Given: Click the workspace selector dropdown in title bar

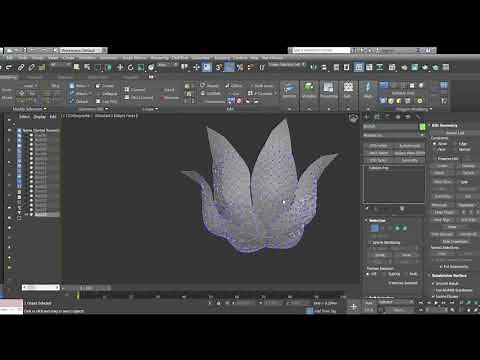Looking at the screenshot, I should click(84, 50).
